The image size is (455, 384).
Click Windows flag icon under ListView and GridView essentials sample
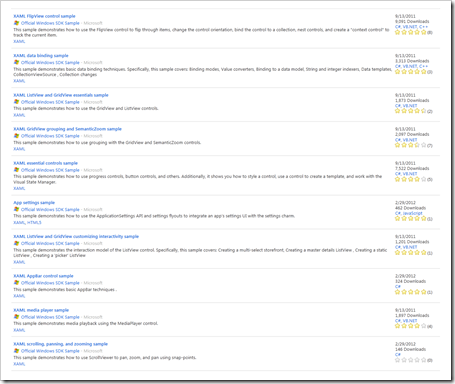point(16,102)
